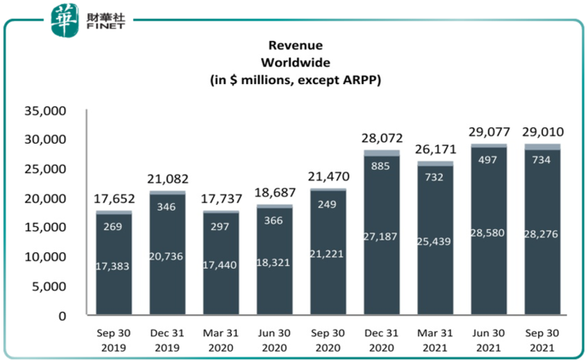Click the 5,000 axis label
The width and height of the screenshot is (588, 364).
tap(49, 286)
